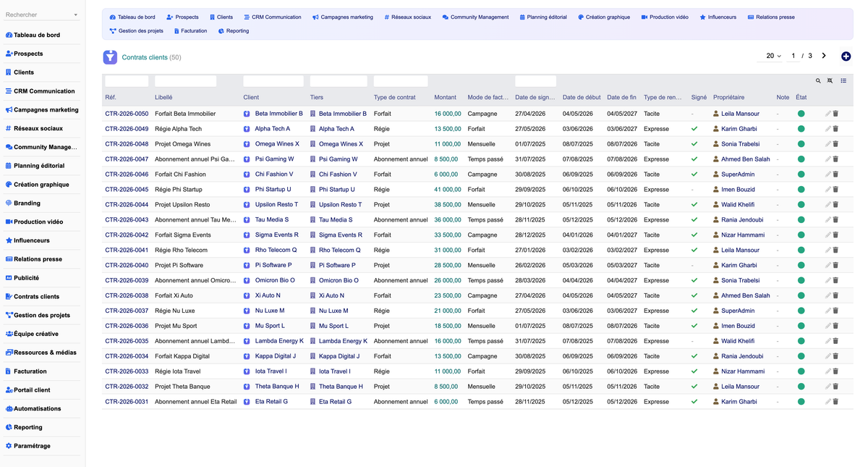Sort by Montant column header
868x467 pixels.
coord(446,98)
